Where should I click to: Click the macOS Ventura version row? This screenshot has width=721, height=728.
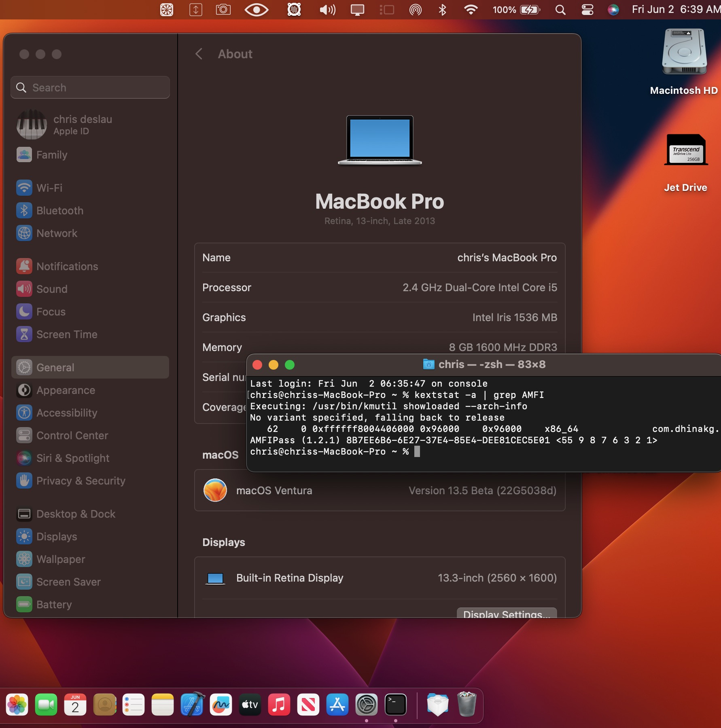[x=380, y=490]
